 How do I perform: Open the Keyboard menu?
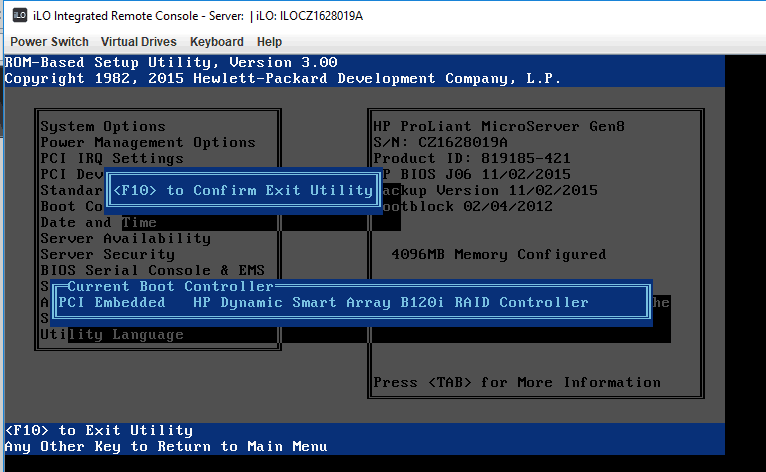pos(216,42)
